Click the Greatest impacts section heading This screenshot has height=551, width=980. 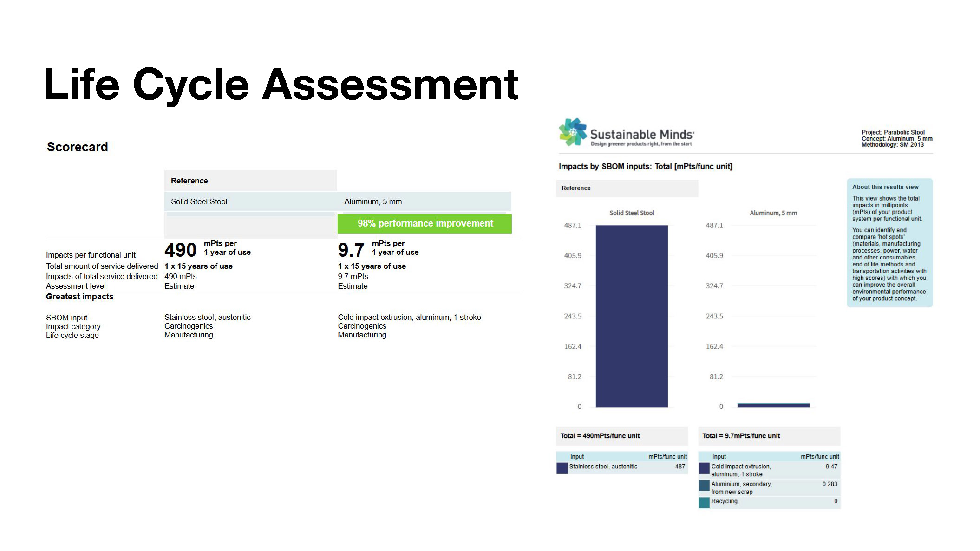[79, 297]
